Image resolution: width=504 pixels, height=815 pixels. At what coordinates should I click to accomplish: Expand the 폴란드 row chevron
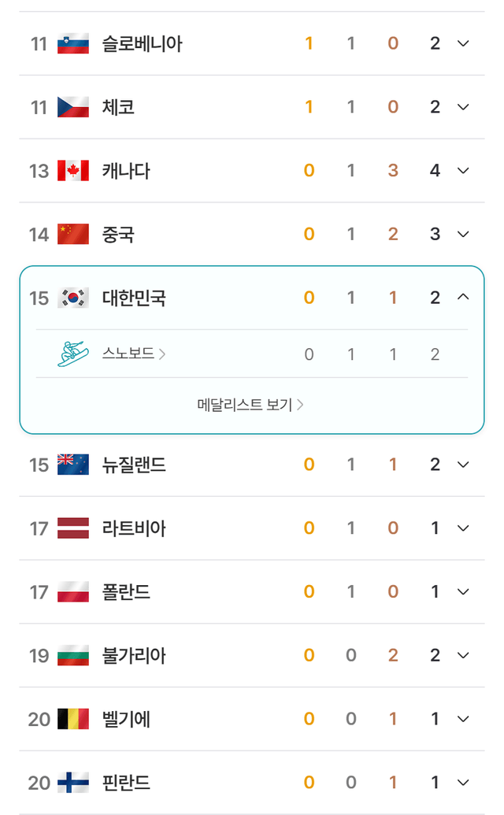click(463, 592)
